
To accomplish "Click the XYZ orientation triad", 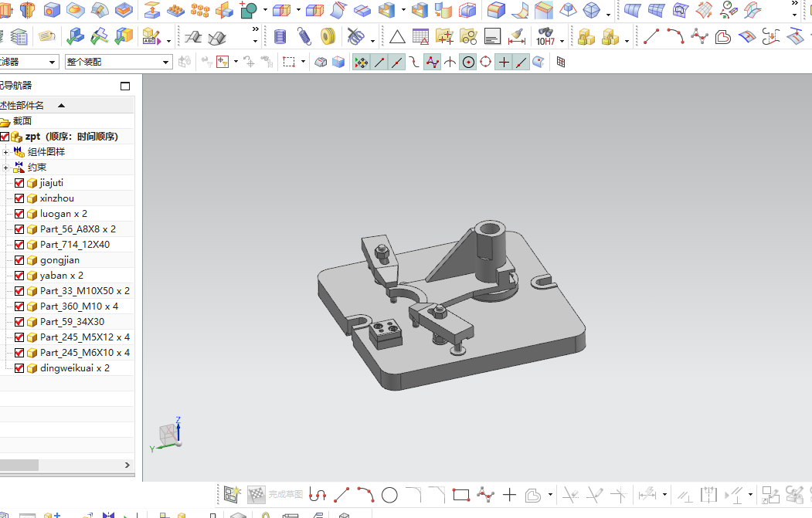I will 167,435.
